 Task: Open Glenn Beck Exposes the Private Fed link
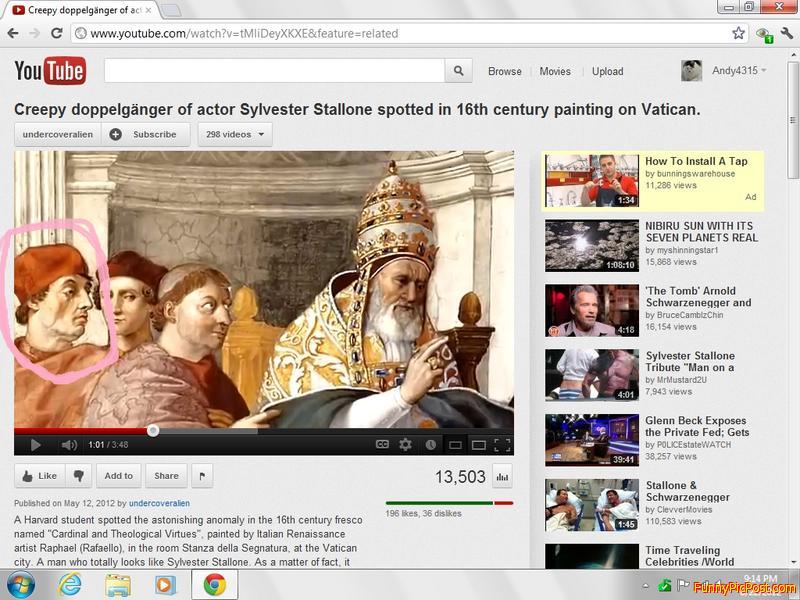pyautogui.click(x=697, y=426)
